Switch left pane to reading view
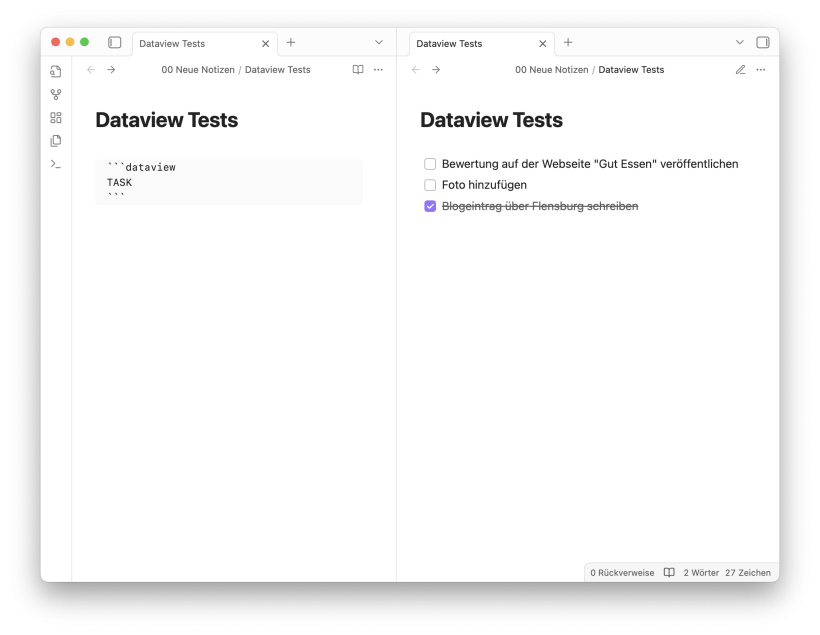The width and height of the screenshot is (820, 635). coord(358,70)
